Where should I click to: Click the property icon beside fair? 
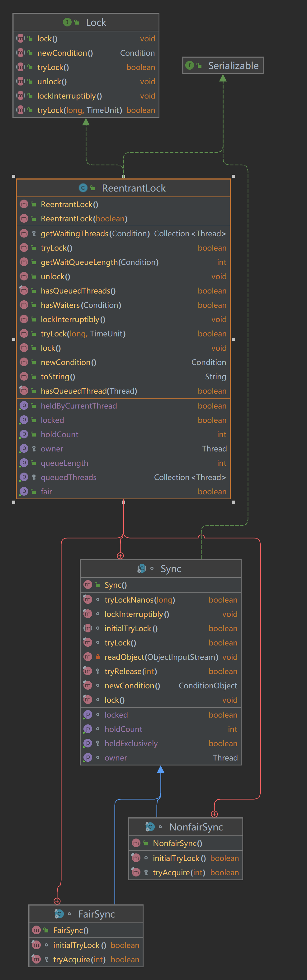24,492
